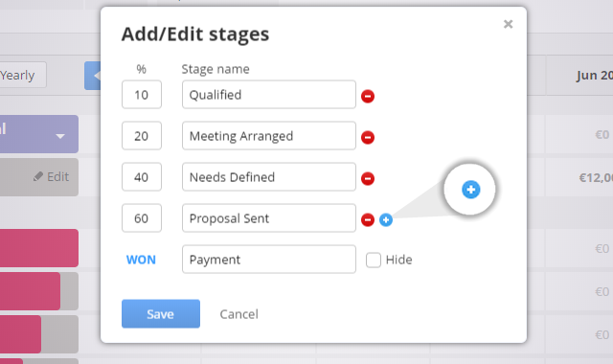This screenshot has height=364, width=613.
Task: Tick the Hide checkbox
Action: point(374,260)
